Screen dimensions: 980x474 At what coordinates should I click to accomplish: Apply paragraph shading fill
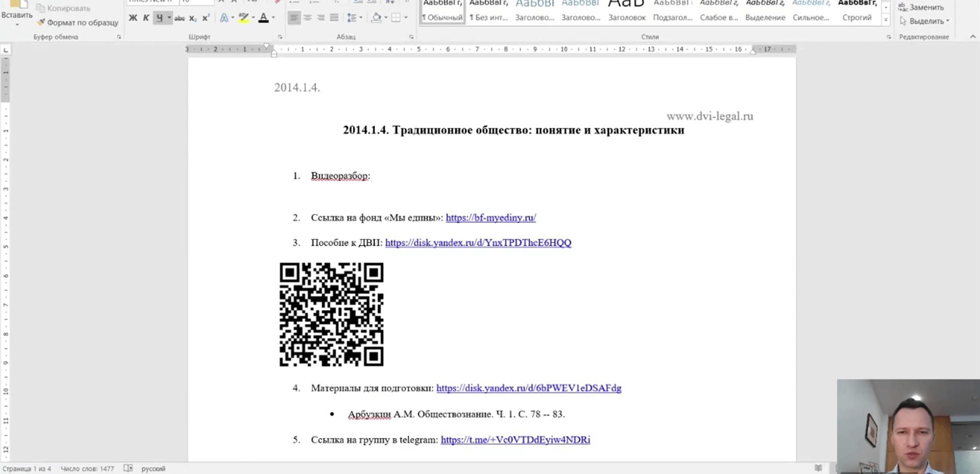point(376,18)
